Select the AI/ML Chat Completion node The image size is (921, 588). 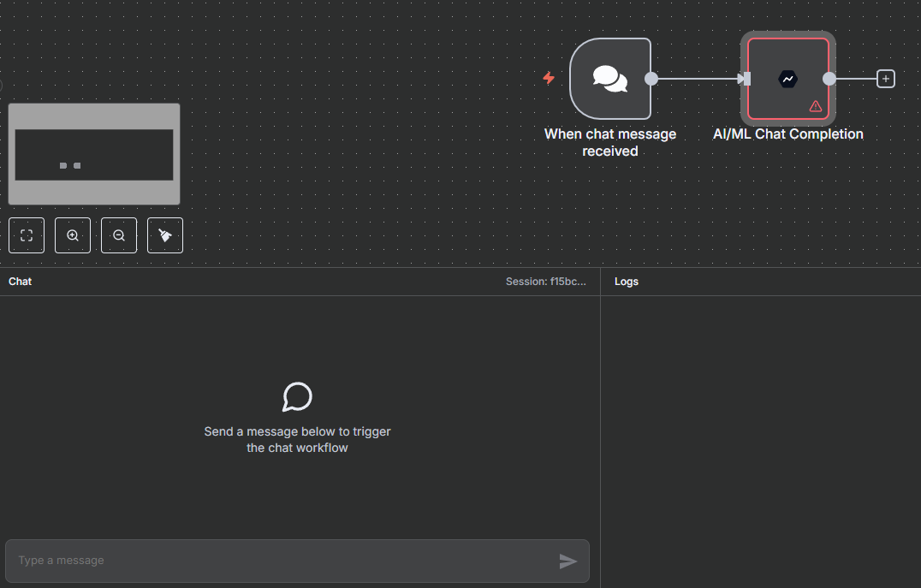coord(787,79)
